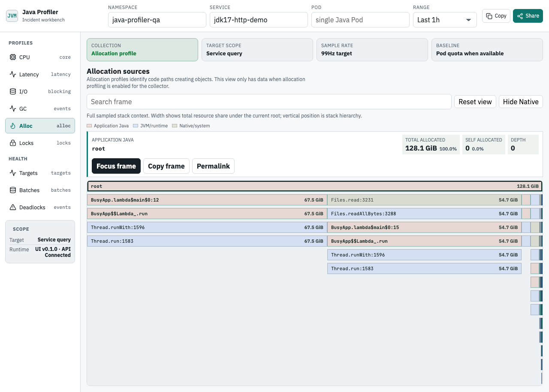Select the Collection Allocation profile card

click(142, 50)
